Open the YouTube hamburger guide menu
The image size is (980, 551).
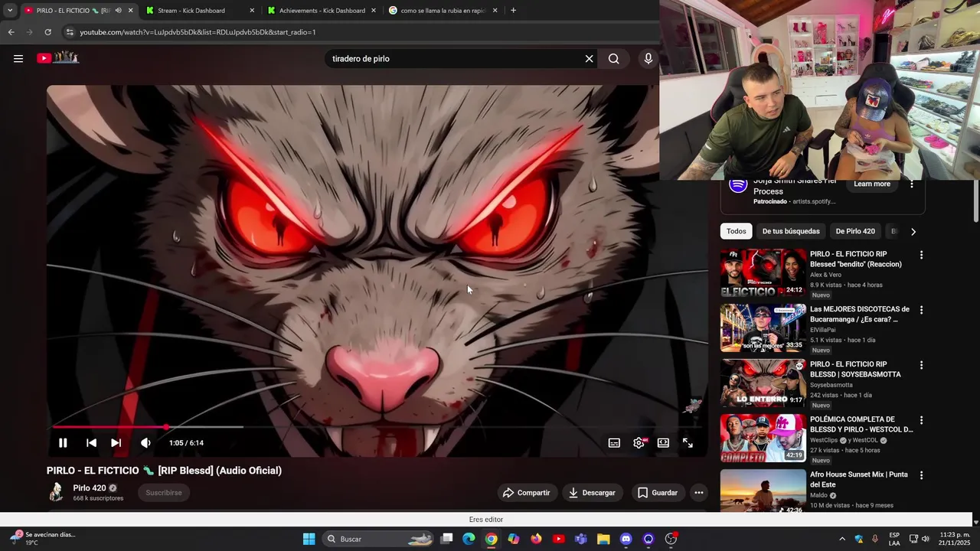(18, 58)
